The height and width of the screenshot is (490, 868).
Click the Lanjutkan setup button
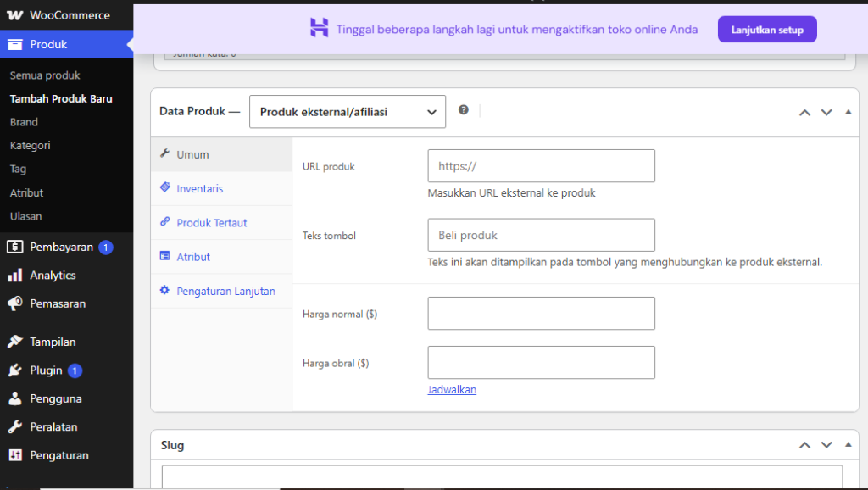[x=767, y=30]
